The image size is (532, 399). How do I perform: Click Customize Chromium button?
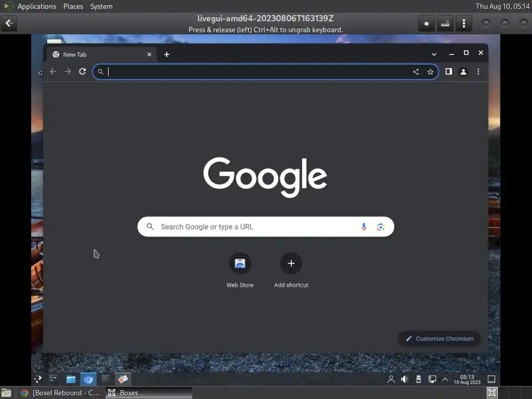440,339
